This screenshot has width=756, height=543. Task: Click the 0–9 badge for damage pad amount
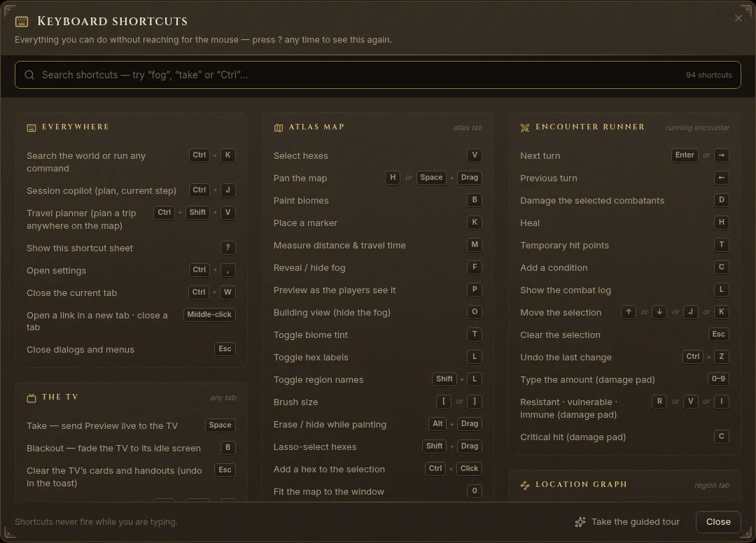[718, 379]
